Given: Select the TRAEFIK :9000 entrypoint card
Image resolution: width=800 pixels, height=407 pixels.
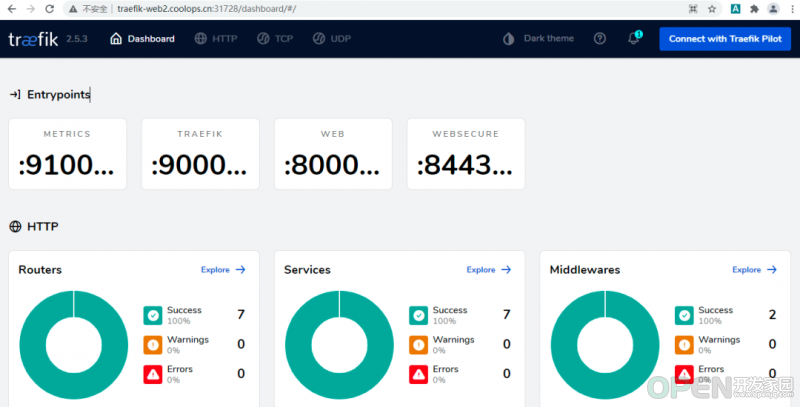Looking at the screenshot, I should (x=200, y=154).
